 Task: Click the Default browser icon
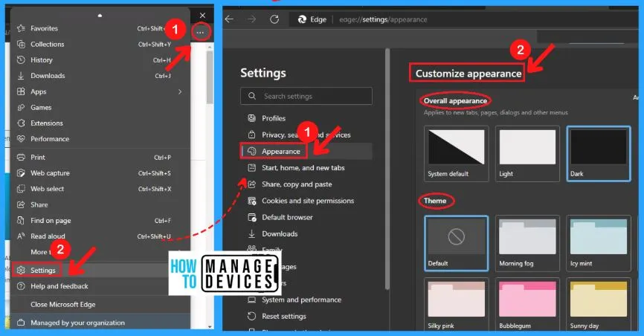[x=252, y=217]
